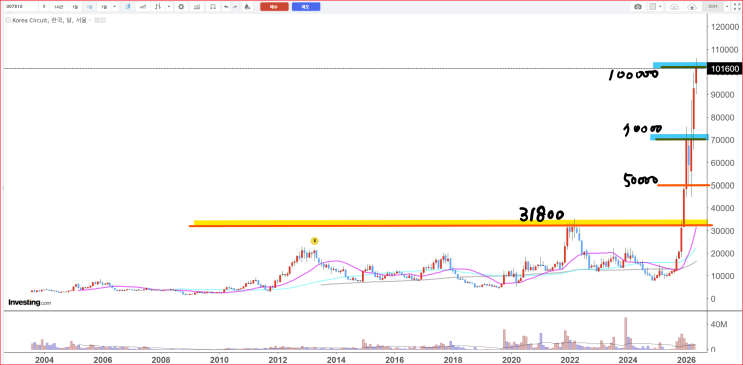The width and height of the screenshot is (743, 365).
Task: Click the 007810 symbol search field
Action: [x=21, y=7]
